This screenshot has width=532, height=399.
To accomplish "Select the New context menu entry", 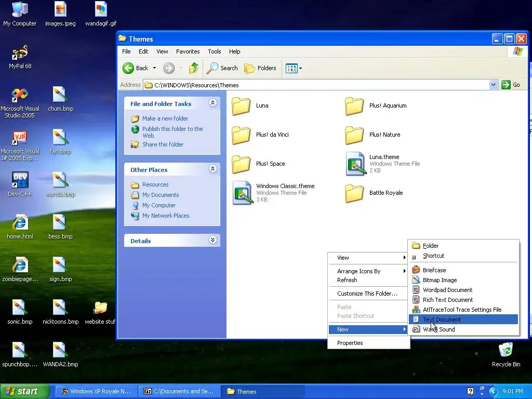I will [368, 329].
